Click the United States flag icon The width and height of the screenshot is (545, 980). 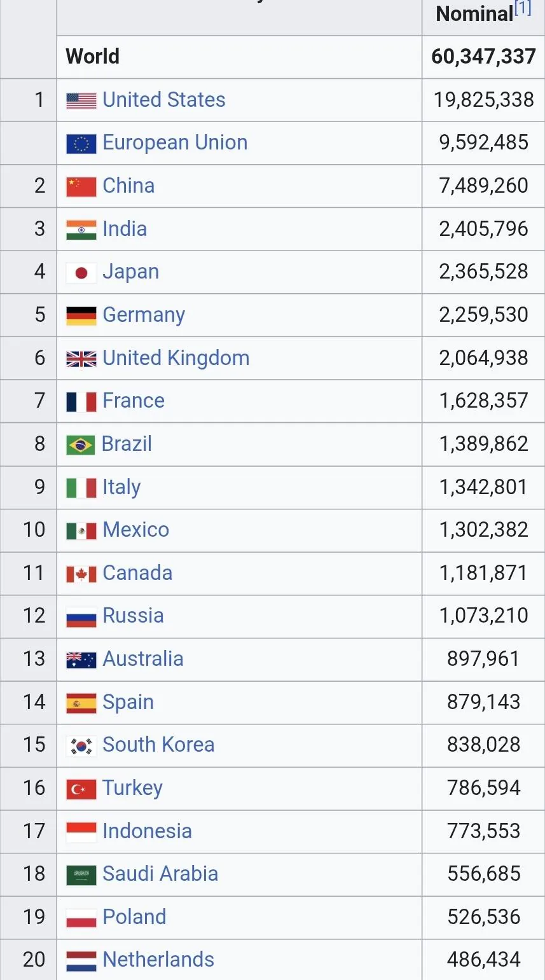(81, 100)
